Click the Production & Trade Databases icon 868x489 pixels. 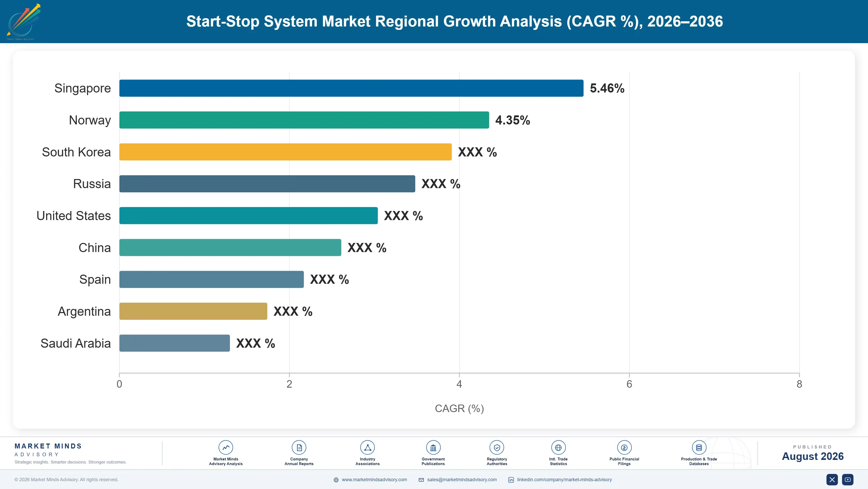(699, 447)
